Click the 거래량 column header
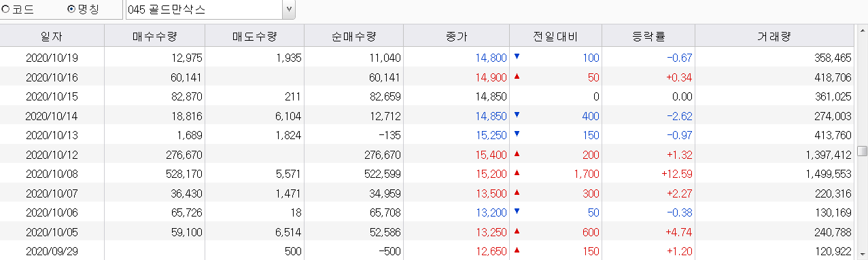The image size is (868, 260). pyautogui.click(x=774, y=37)
